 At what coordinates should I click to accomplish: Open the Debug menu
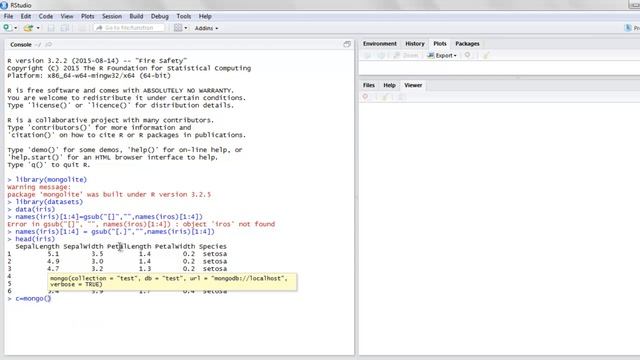160,16
